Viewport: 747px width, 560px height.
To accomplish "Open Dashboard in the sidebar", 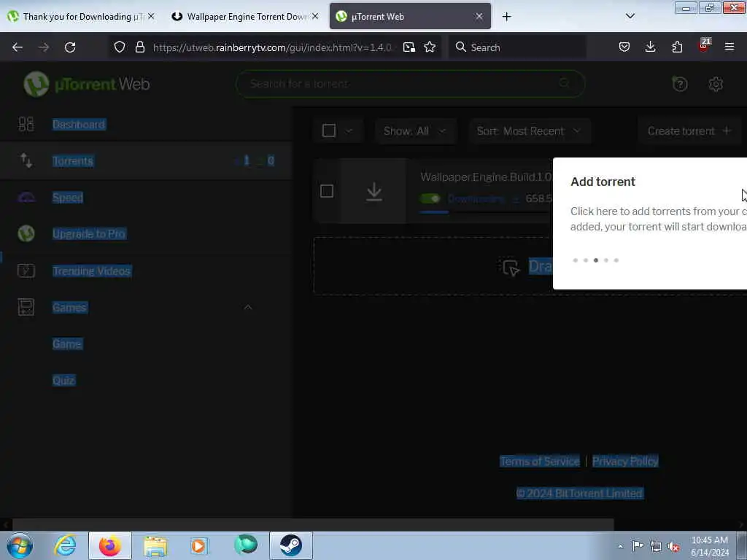I will tap(79, 124).
